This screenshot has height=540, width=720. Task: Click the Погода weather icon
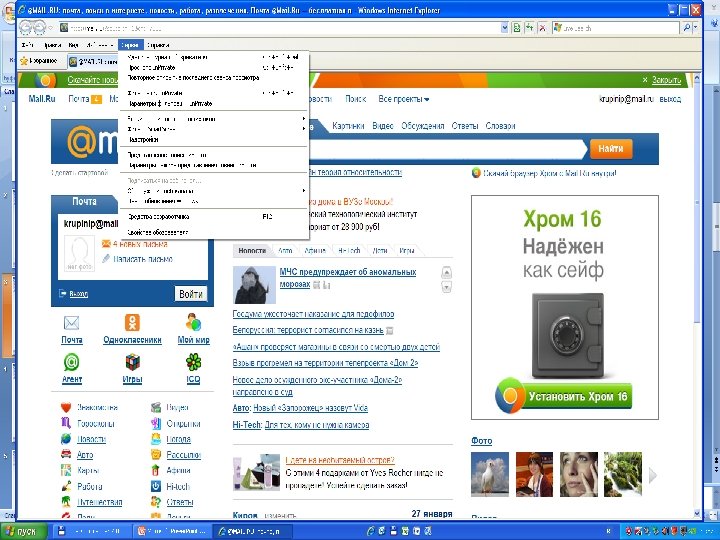(x=156, y=439)
